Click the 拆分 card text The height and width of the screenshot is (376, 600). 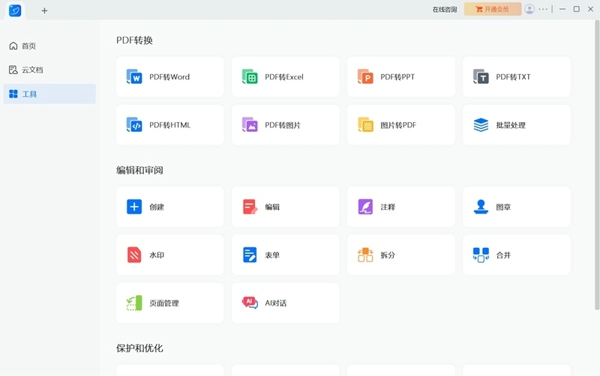point(388,255)
